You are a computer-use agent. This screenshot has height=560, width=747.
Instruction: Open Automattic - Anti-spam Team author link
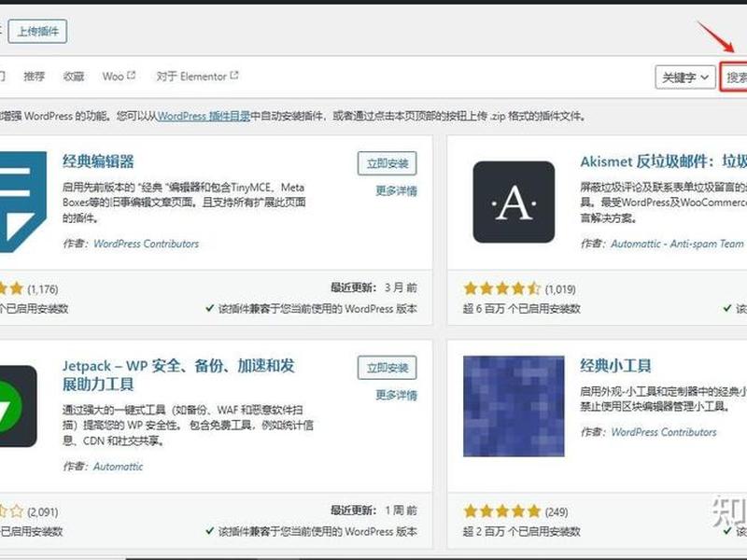point(677,244)
